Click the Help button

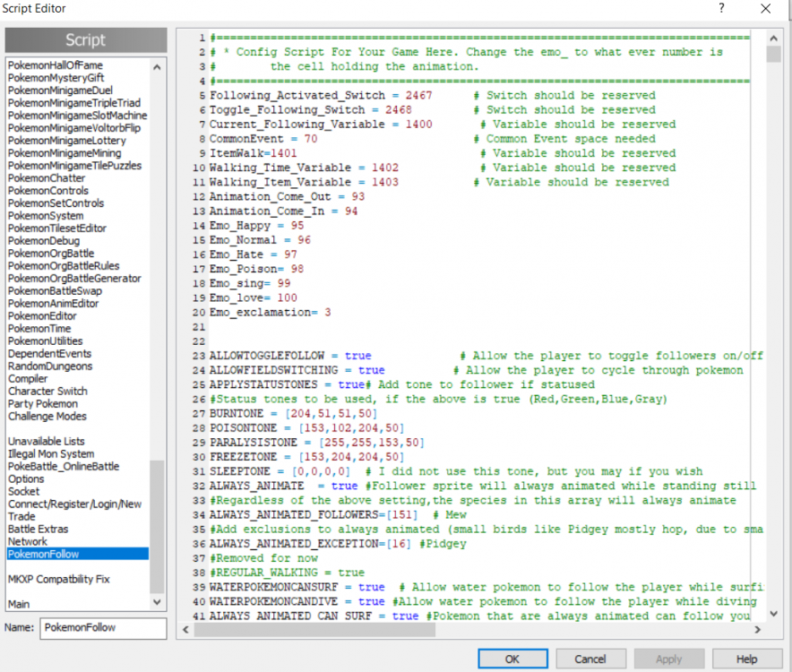click(746, 659)
